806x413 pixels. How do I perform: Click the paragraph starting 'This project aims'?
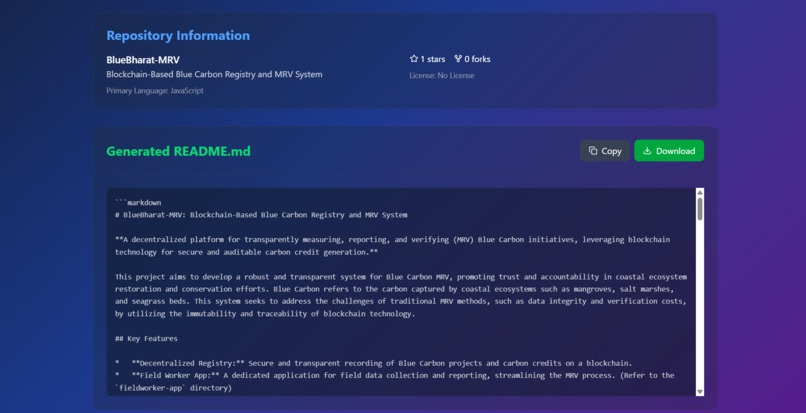click(x=401, y=295)
